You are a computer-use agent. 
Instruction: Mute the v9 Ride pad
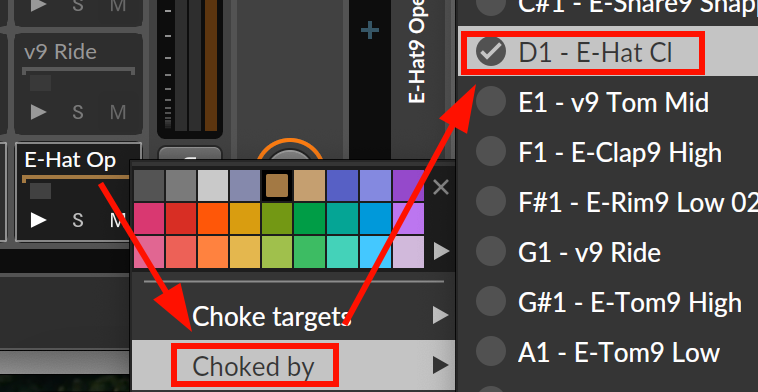[118, 112]
